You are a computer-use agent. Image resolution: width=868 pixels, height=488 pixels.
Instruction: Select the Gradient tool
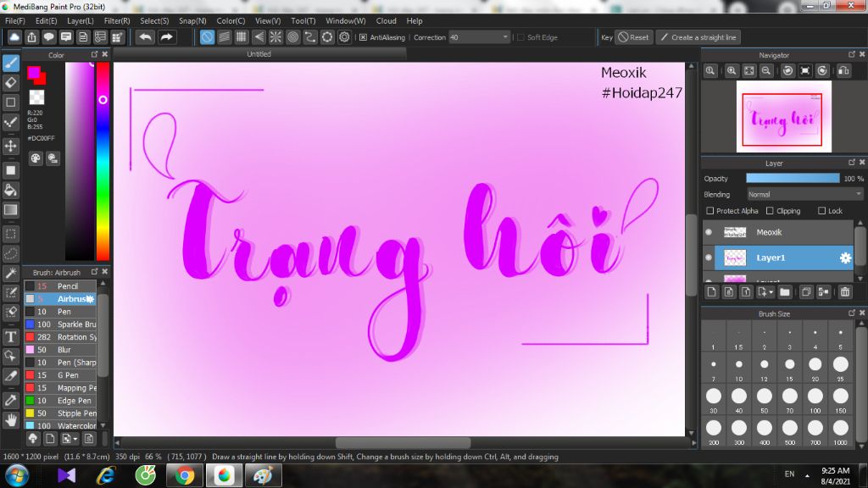(x=10, y=210)
